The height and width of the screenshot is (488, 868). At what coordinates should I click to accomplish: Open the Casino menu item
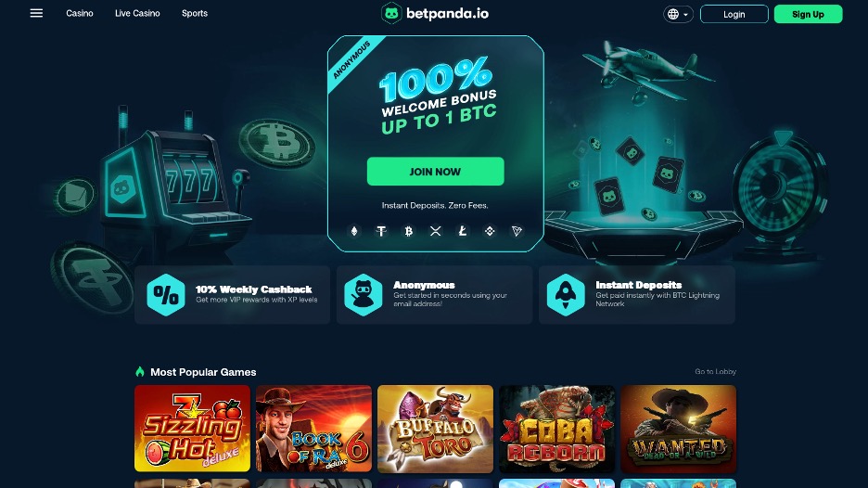pos(80,13)
